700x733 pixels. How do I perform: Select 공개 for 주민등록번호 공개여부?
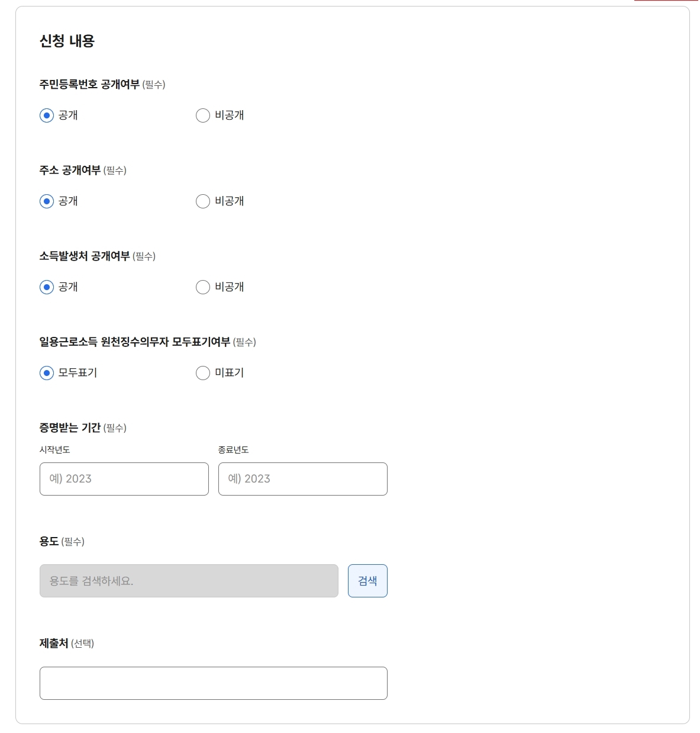pyautogui.click(x=47, y=115)
